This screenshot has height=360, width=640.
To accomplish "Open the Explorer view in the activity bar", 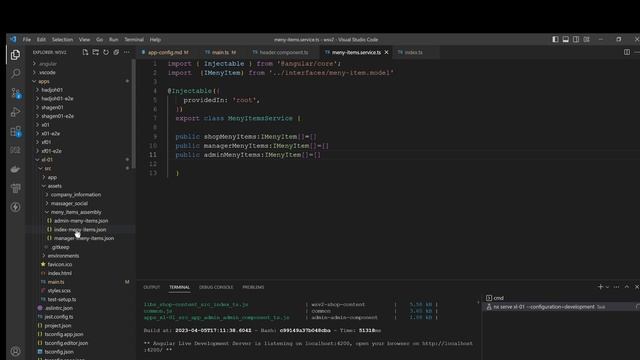I will [x=15, y=55].
